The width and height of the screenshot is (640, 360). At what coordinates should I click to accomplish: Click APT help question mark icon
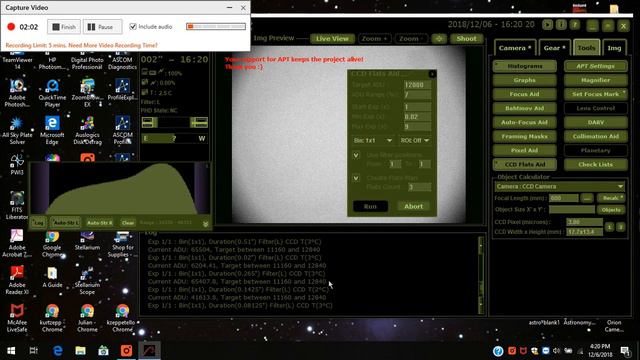coord(575,25)
